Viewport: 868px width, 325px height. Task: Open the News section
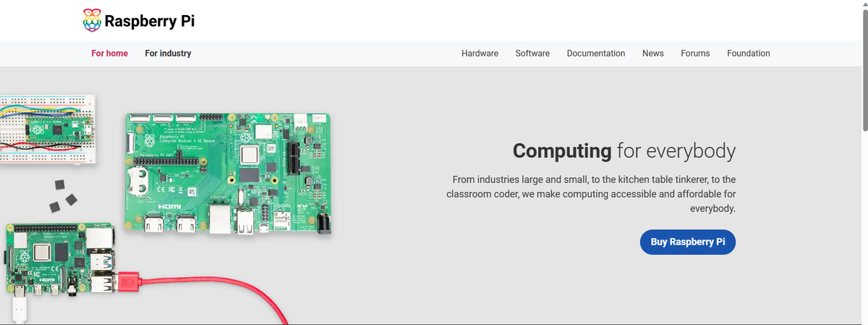(x=652, y=54)
